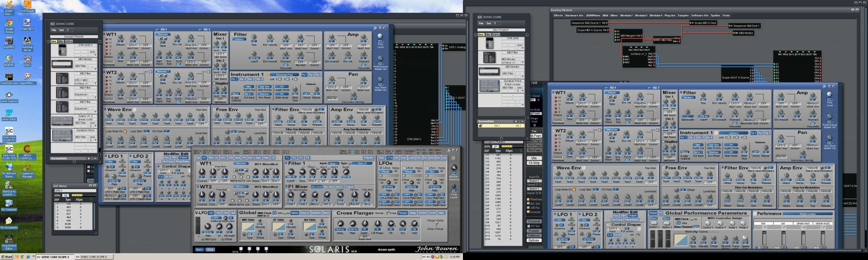The image size is (868, 260).
Task: Click the pin icon on right Quantum Wave window
Action: tap(824, 86)
